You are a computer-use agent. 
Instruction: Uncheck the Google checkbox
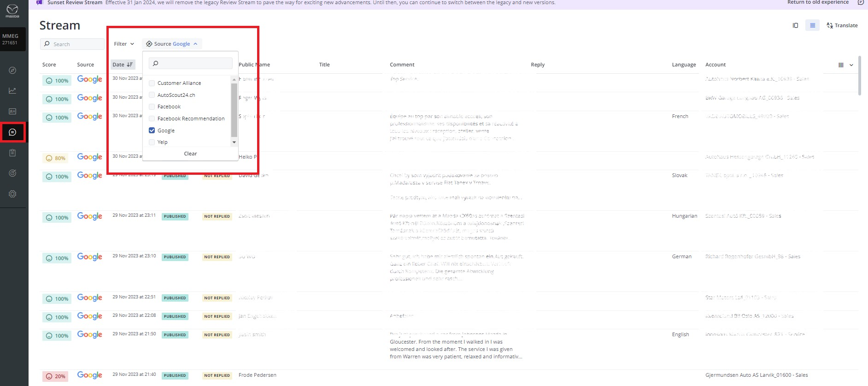pos(152,131)
